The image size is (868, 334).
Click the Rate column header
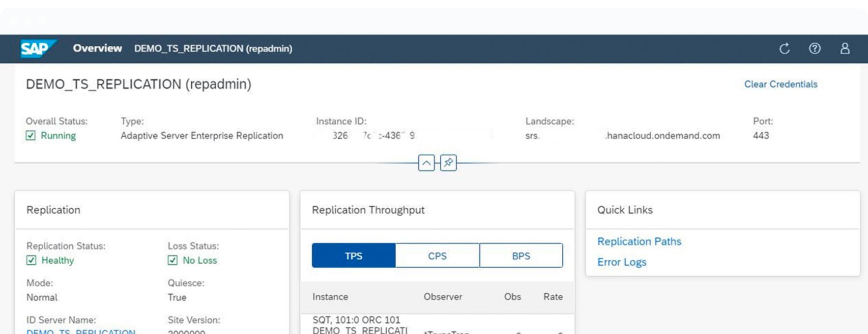pyautogui.click(x=552, y=297)
